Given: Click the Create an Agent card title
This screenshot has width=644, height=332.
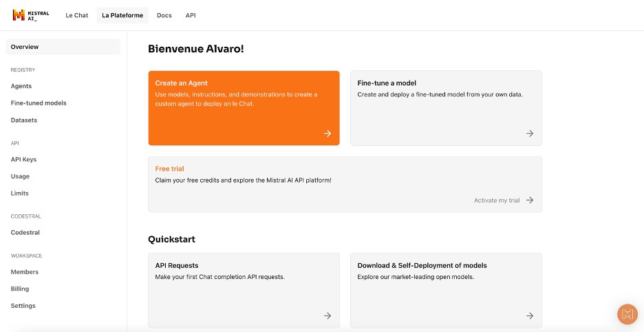Looking at the screenshot, I should point(181,83).
